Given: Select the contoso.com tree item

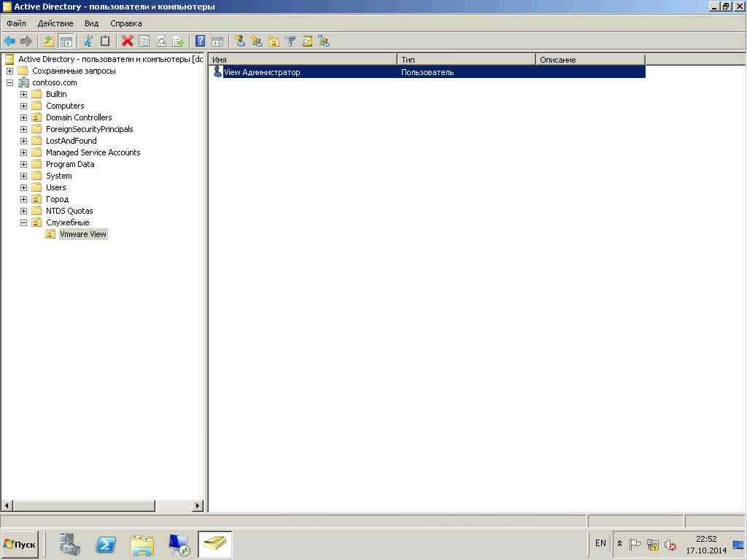Looking at the screenshot, I should [x=54, y=82].
